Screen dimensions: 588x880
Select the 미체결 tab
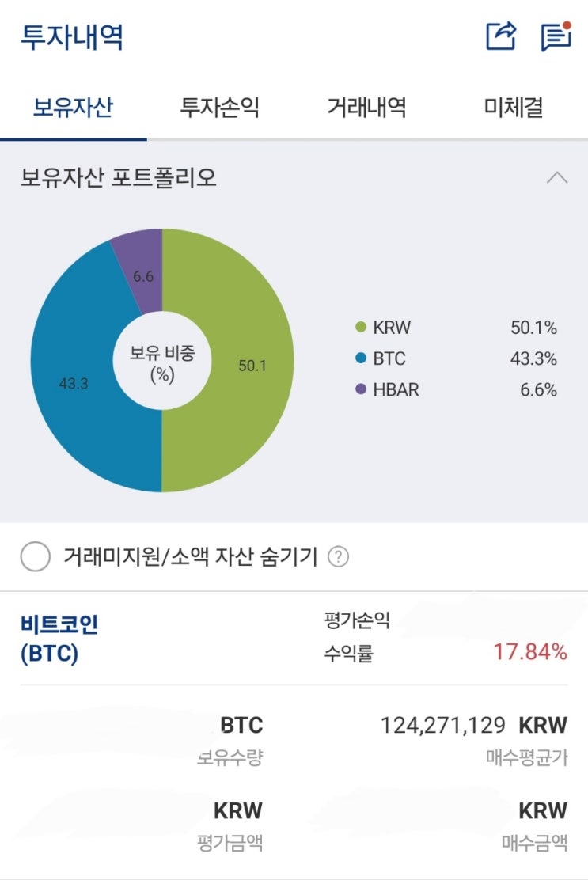pos(514,108)
